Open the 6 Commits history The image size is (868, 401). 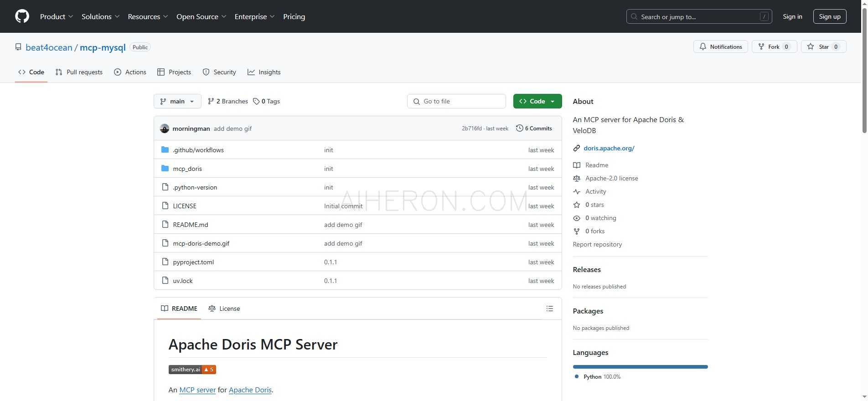[534, 129]
